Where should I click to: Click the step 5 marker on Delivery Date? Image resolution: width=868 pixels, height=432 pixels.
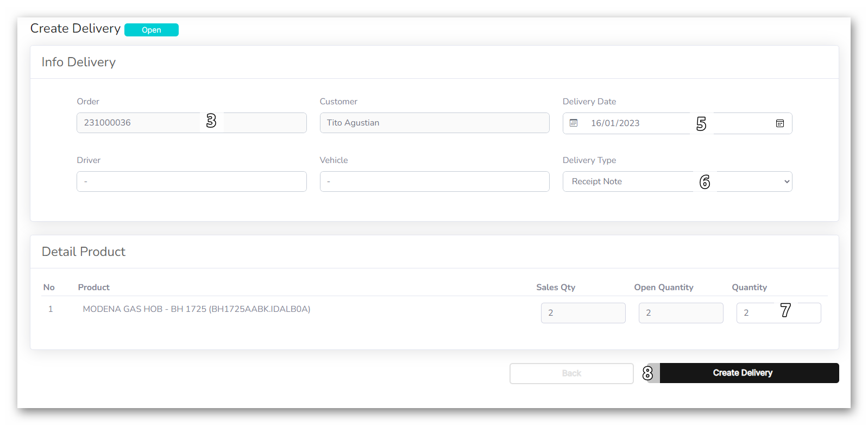tap(701, 124)
